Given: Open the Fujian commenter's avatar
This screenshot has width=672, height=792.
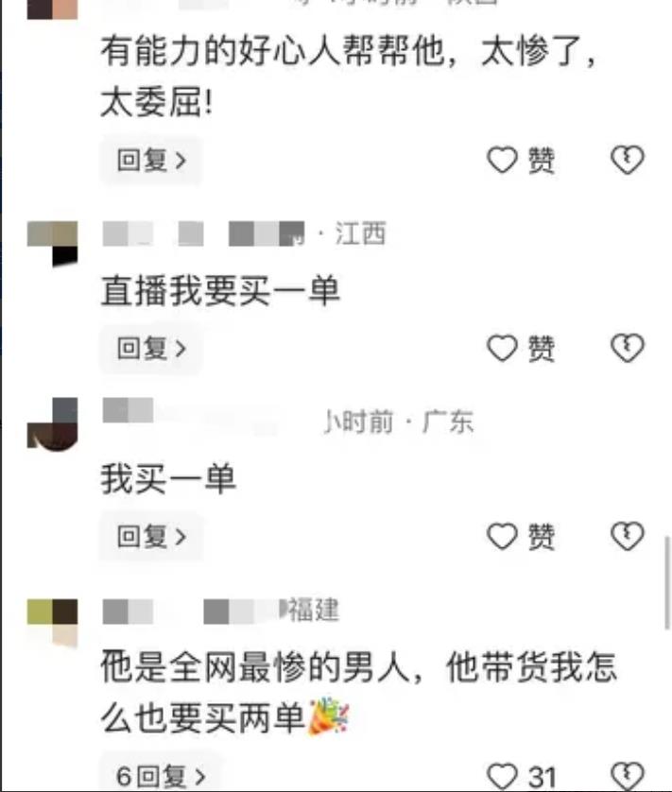Looking at the screenshot, I should (52, 622).
